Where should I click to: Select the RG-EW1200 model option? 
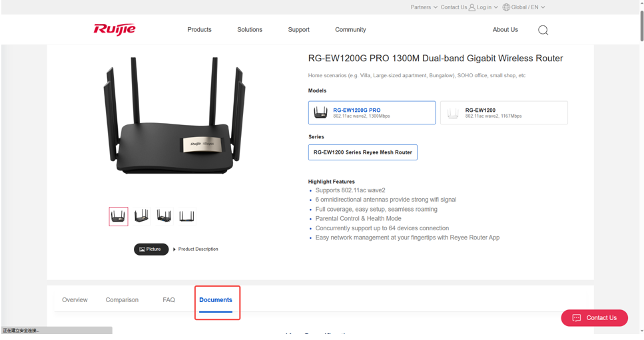pos(504,113)
